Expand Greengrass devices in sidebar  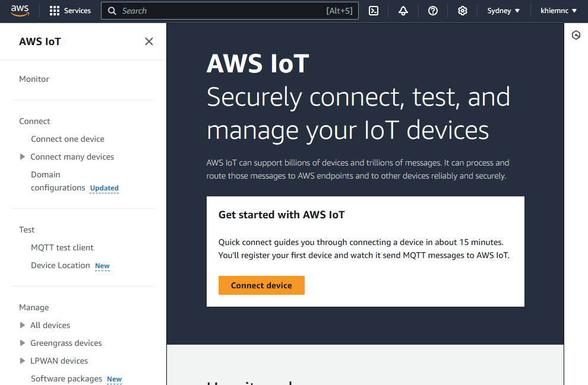coord(23,343)
